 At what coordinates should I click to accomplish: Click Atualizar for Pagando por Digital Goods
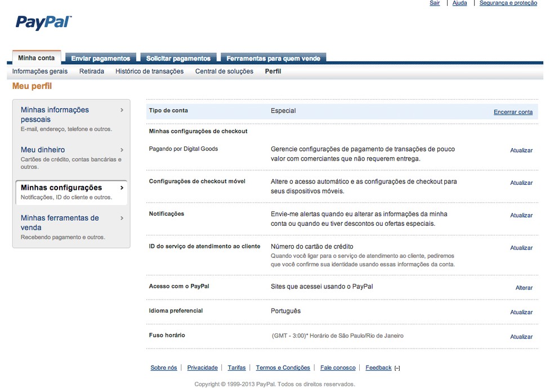pyautogui.click(x=521, y=150)
